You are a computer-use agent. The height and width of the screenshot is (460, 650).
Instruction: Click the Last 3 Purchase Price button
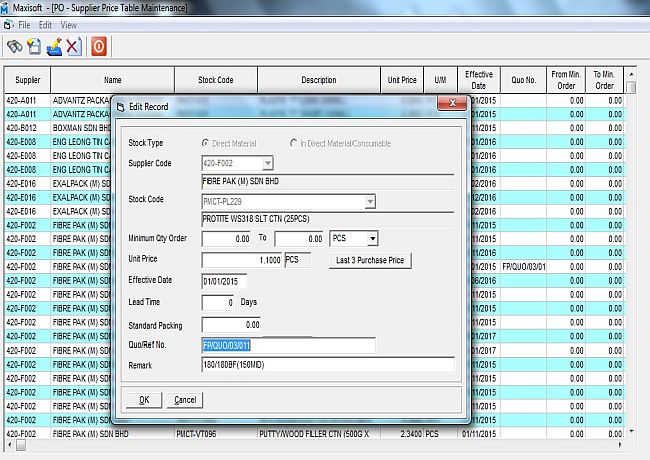click(x=369, y=261)
